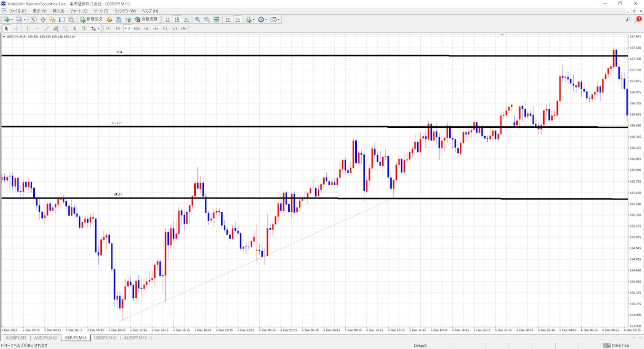
Task: Switch timeframe to D1
Action: click(165, 29)
